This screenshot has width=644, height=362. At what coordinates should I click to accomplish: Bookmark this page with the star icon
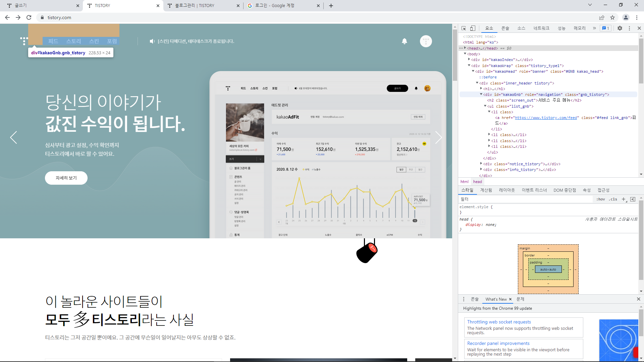(x=612, y=17)
